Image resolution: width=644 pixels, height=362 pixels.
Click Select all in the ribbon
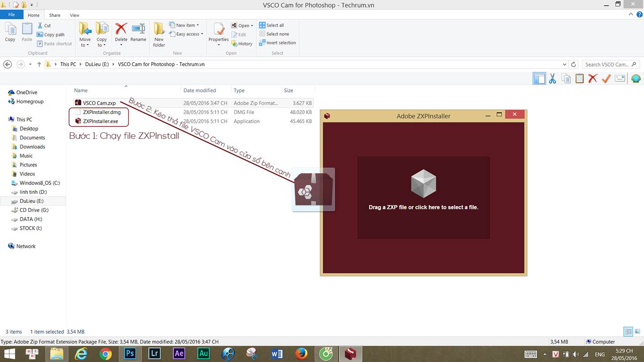tap(271, 25)
